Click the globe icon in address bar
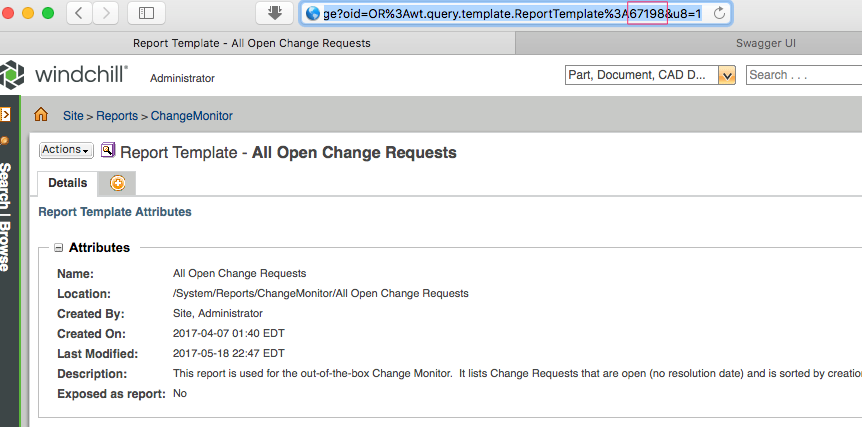Image resolution: width=862 pixels, height=427 pixels. (313, 13)
